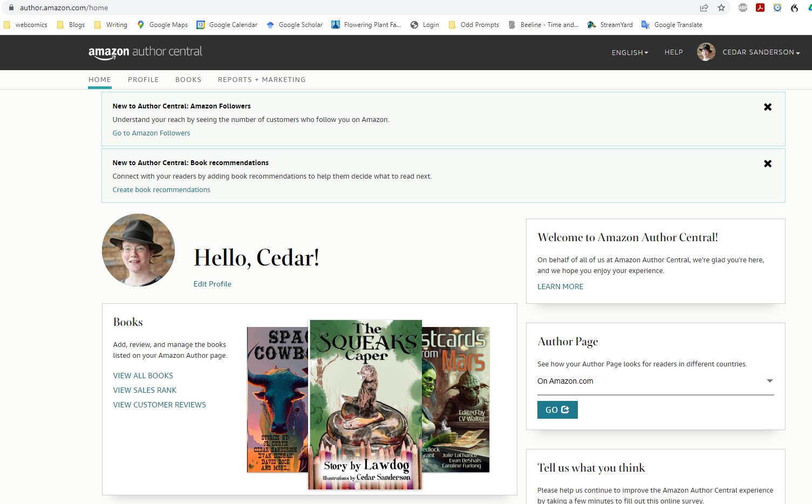Viewport: 812px width, 504px height.
Task: Open the Google Translate bookmark
Action: coord(672,25)
